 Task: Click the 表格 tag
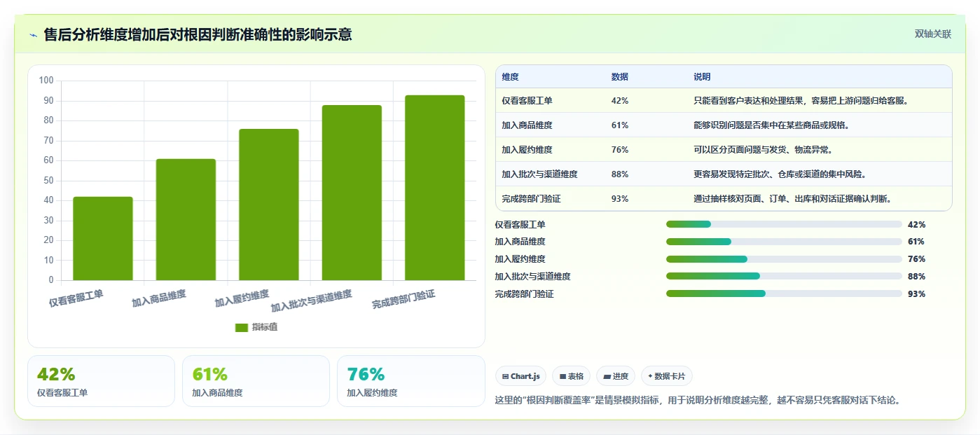(x=571, y=376)
